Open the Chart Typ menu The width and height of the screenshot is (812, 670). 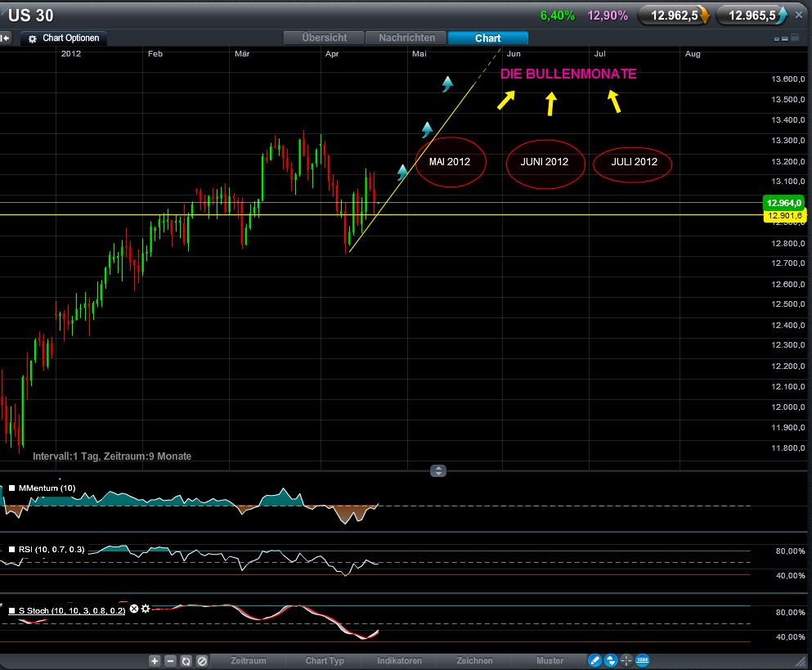tap(325, 661)
